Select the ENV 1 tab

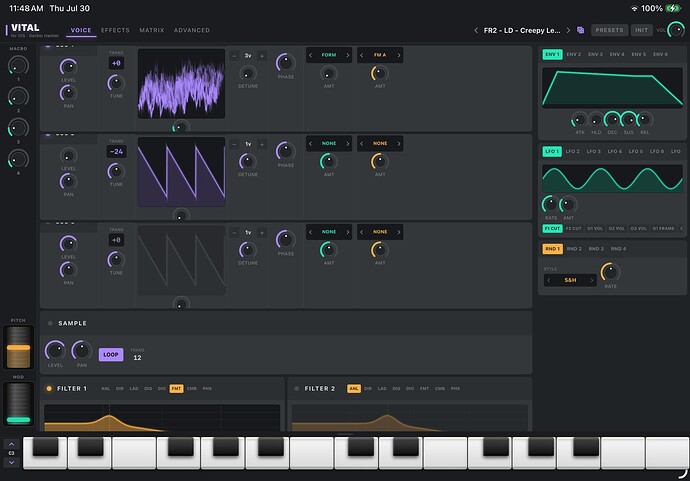(x=552, y=54)
